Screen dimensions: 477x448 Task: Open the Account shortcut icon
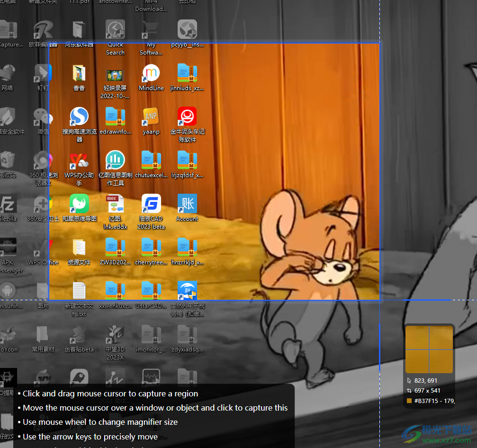tap(187, 204)
